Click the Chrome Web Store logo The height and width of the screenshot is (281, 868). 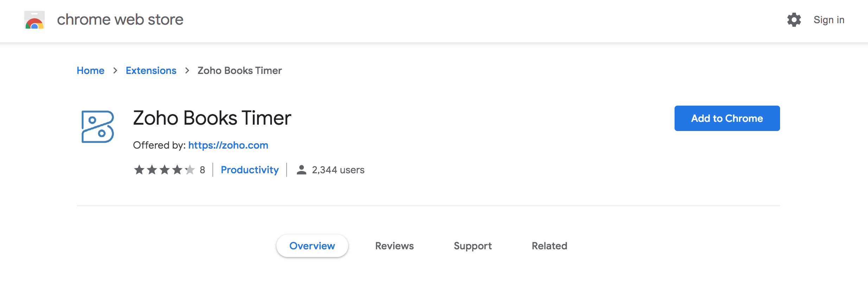tap(34, 20)
